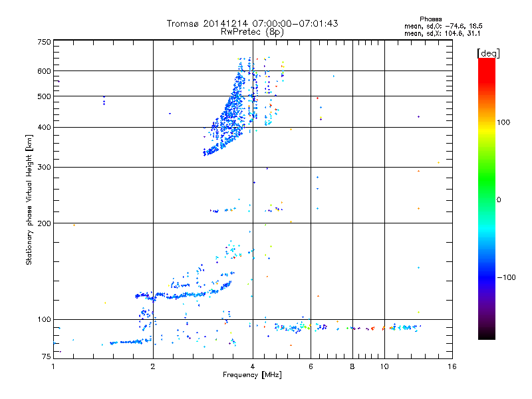This screenshot has height=399, width=532.
Task: Click the y-axis tick label '500'
Action: 45,96
